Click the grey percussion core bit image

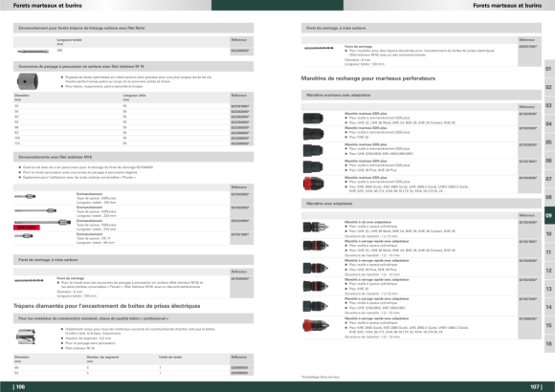pos(27,81)
